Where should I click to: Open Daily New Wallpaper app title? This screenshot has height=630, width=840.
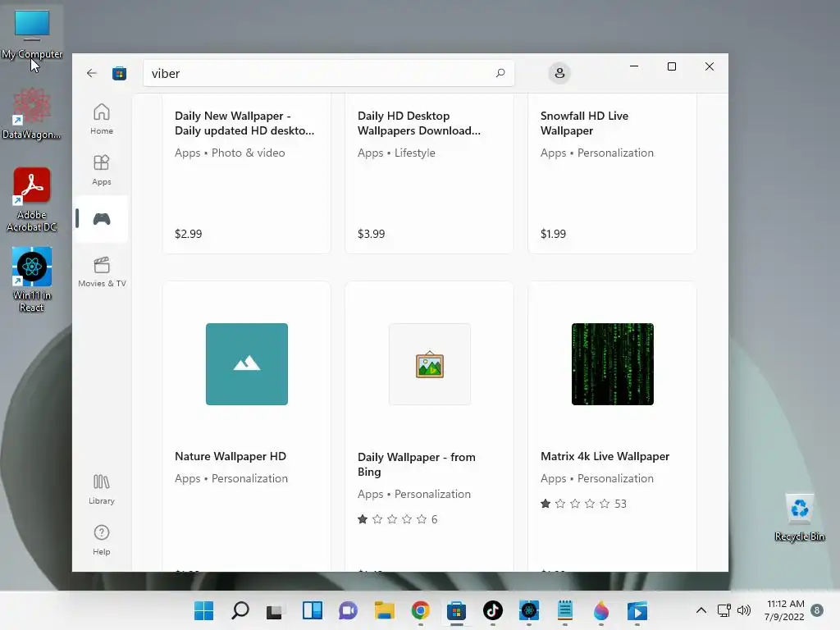(244, 123)
